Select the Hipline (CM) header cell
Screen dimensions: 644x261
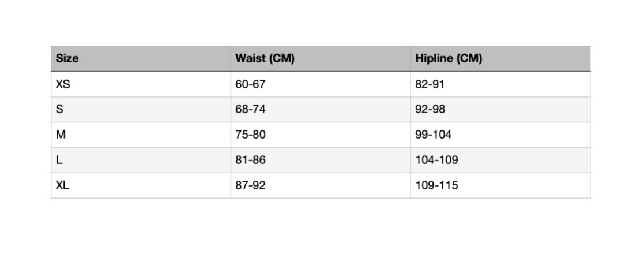point(449,58)
